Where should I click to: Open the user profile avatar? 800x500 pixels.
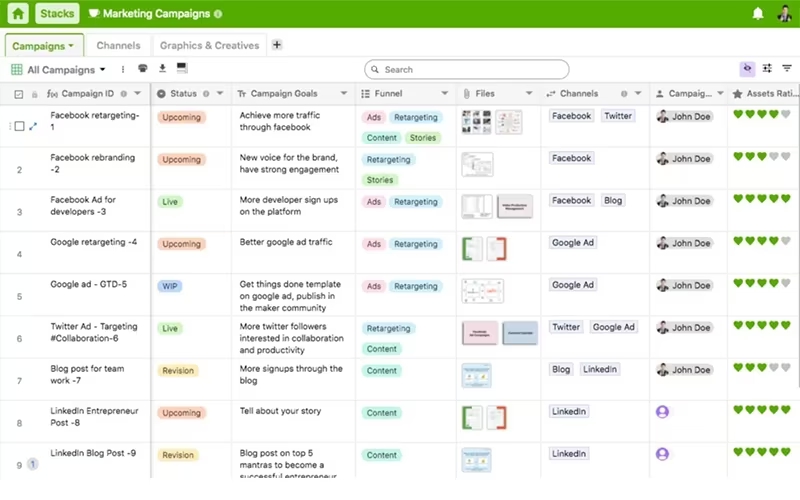point(785,14)
